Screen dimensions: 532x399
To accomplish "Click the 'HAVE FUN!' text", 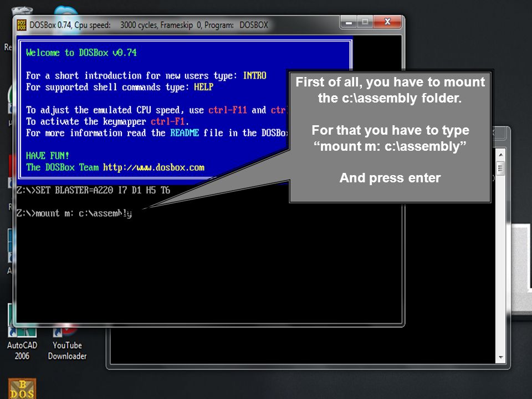I will [x=48, y=156].
